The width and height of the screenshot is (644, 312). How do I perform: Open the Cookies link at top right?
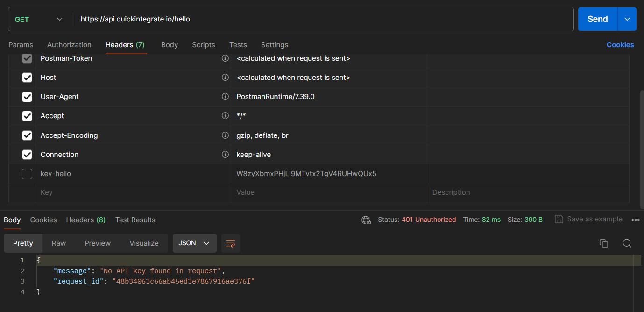pos(620,45)
